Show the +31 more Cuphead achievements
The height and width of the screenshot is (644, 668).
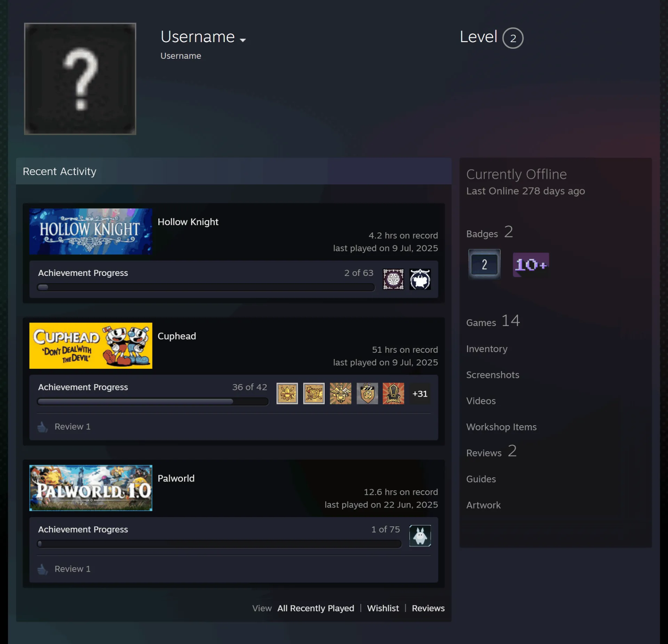420,393
